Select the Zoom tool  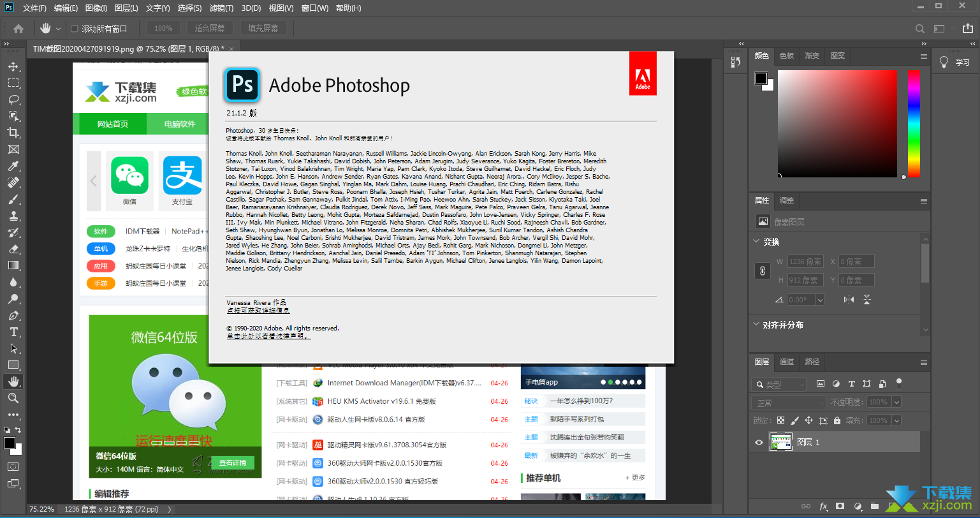tap(13, 398)
